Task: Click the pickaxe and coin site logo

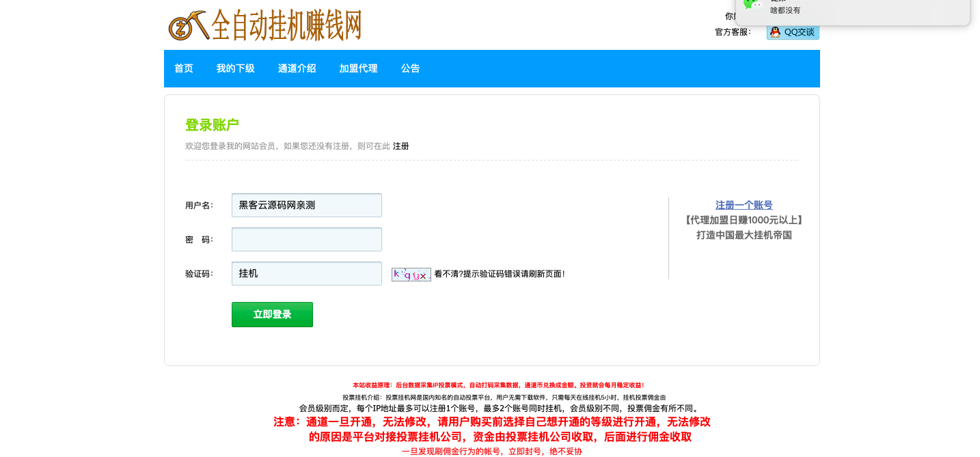Action: [x=188, y=26]
